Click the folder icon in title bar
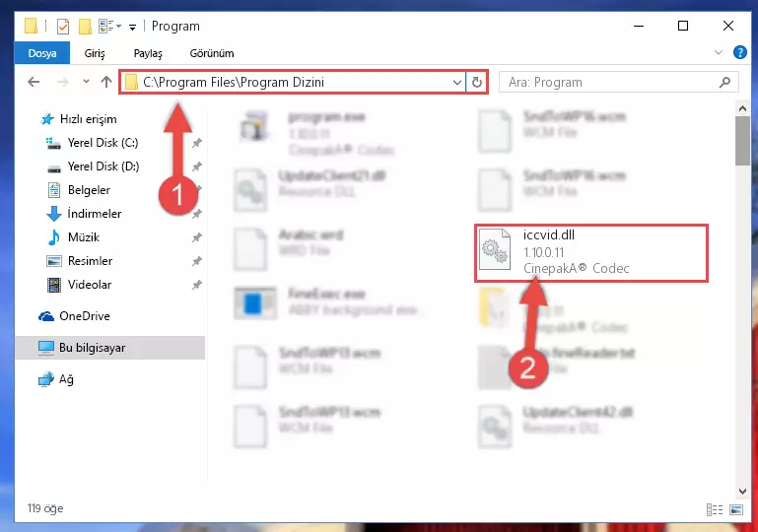This screenshot has height=532, width=758. point(31,26)
